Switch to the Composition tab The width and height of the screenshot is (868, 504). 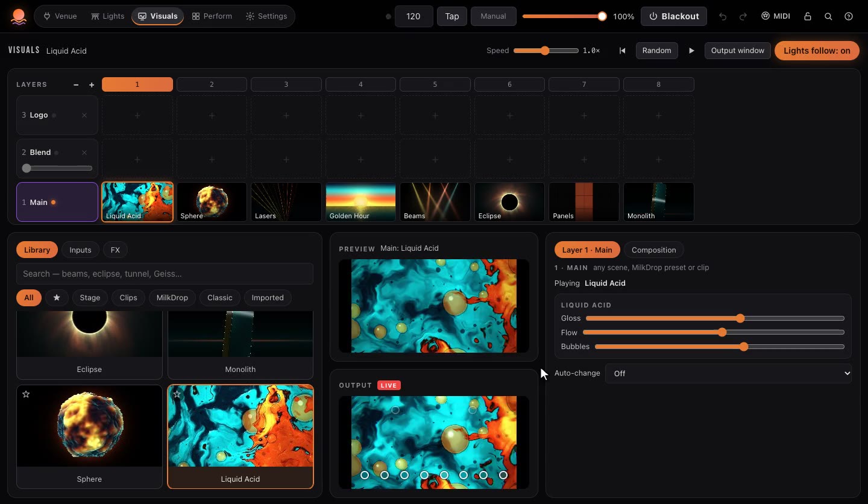(x=653, y=250)
